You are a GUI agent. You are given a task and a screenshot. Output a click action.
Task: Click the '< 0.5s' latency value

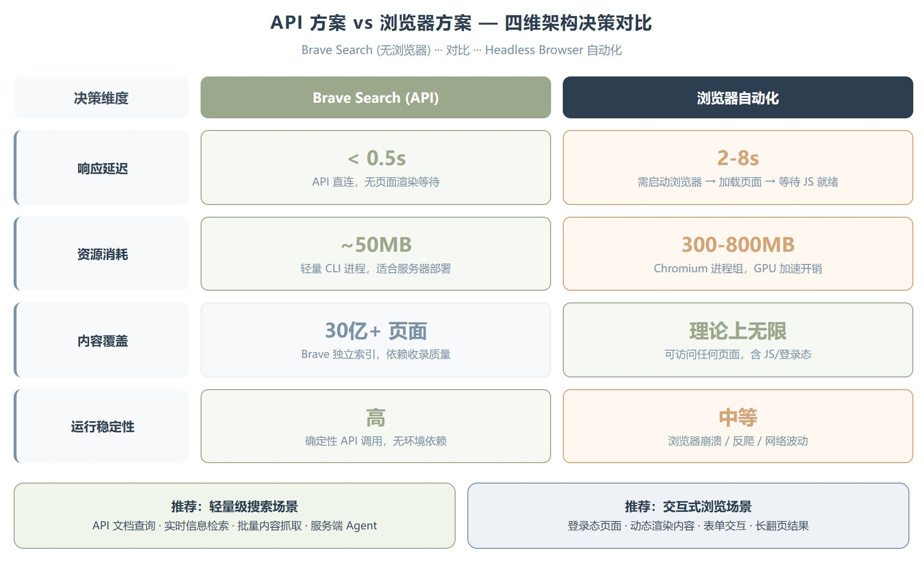click(x=376, y=158)
